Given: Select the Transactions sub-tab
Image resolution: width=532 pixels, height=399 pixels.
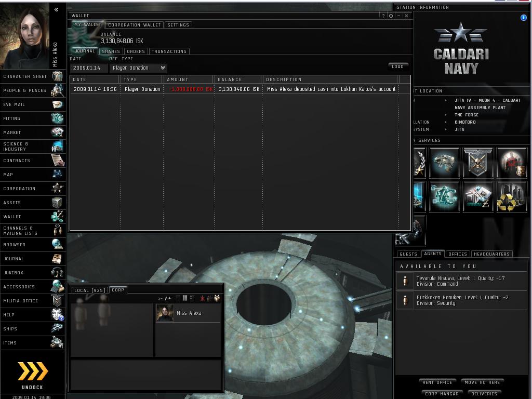Looking at the screenshot, I should tap(169, 51).
